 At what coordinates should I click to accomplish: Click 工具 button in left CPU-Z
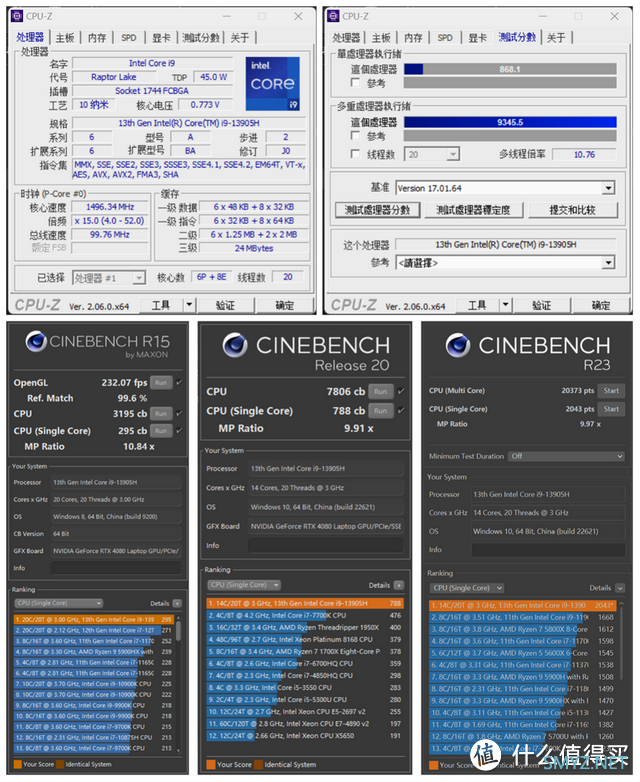pos(161,305)
